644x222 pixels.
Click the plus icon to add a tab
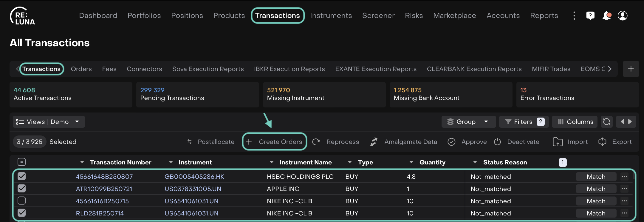click(x=631, y=69)
